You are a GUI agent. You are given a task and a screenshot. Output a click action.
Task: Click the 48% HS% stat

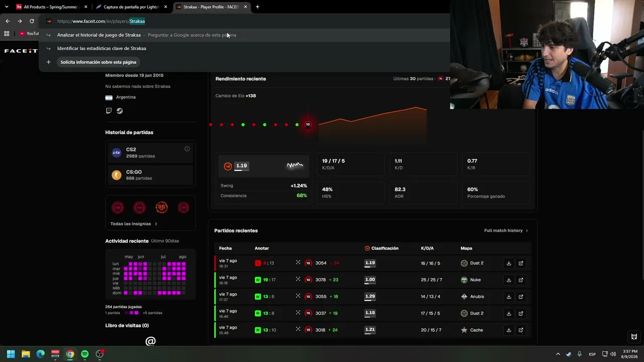(350, 192)
